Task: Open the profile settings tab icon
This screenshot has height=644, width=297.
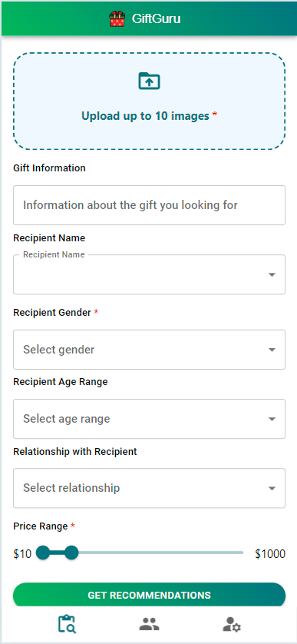Action: pyautogui.click(x=231, y=624)
